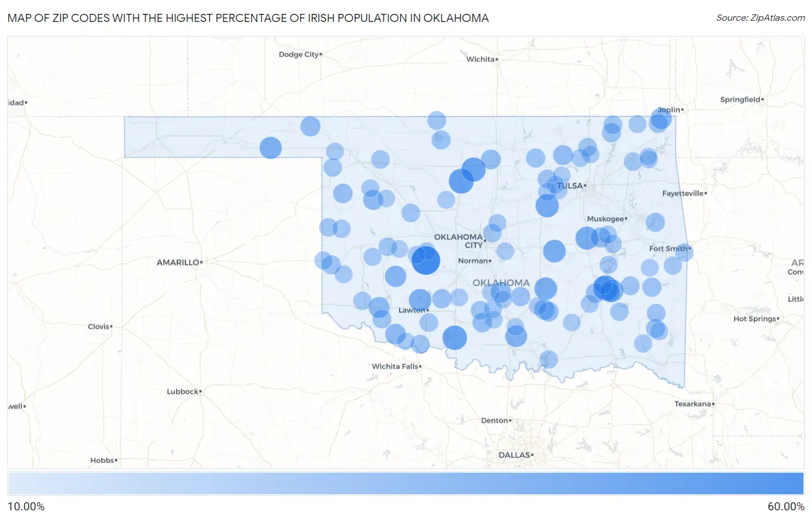The width and height of the screenshot is (812, 519).
Task: Click the Dodge City map label
Action: (299, 54)
